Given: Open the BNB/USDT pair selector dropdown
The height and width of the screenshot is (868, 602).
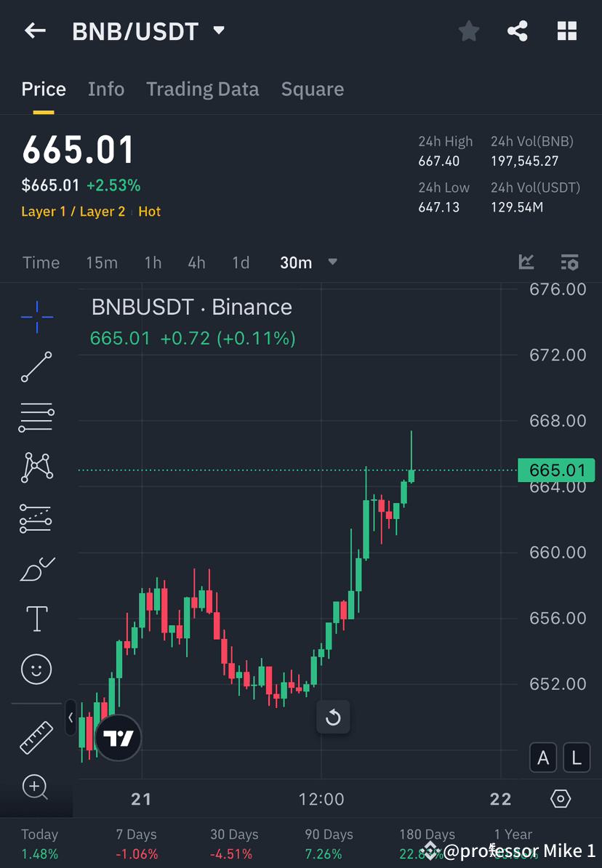Looking at the screenshot, I should pyautogui.click(x=217, y=31).
